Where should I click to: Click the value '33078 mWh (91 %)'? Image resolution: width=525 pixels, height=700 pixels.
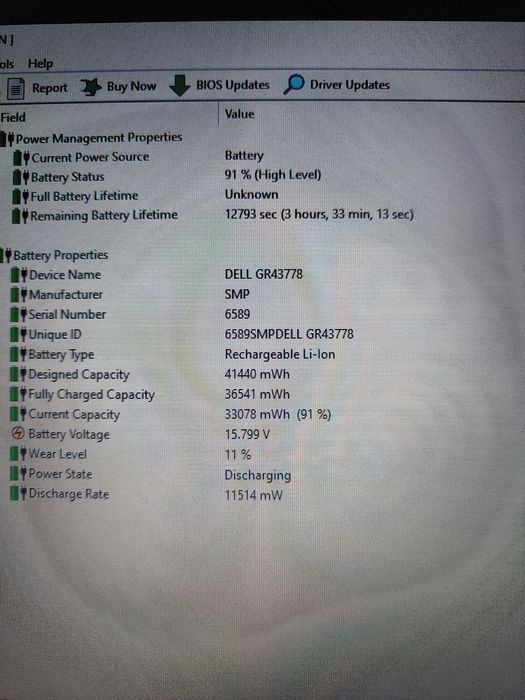(x=278, y=414)
